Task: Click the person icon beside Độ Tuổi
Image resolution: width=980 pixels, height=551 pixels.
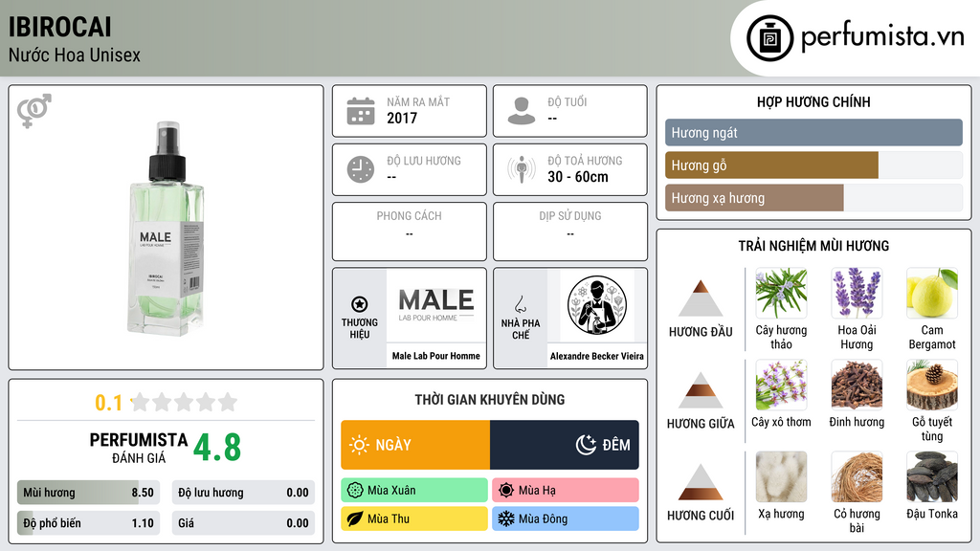Action: (522, 111)
